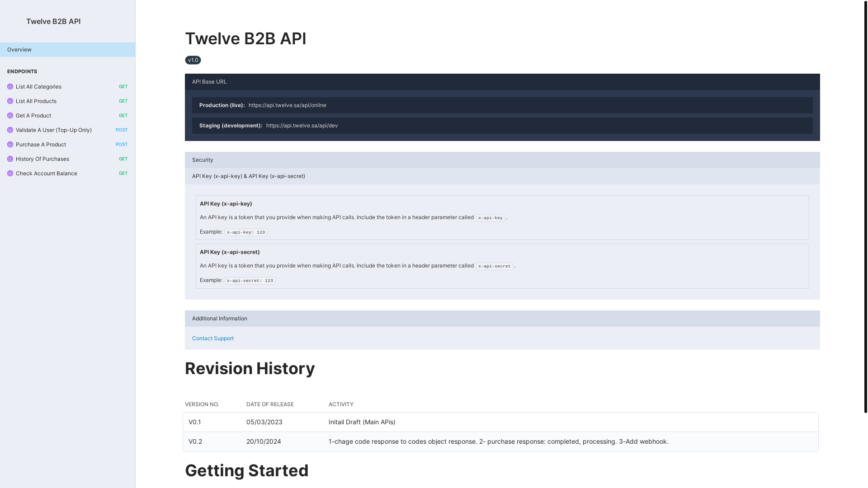Open the List All Categories endpoint
The image size is (868, 488).
click(67, 87)
